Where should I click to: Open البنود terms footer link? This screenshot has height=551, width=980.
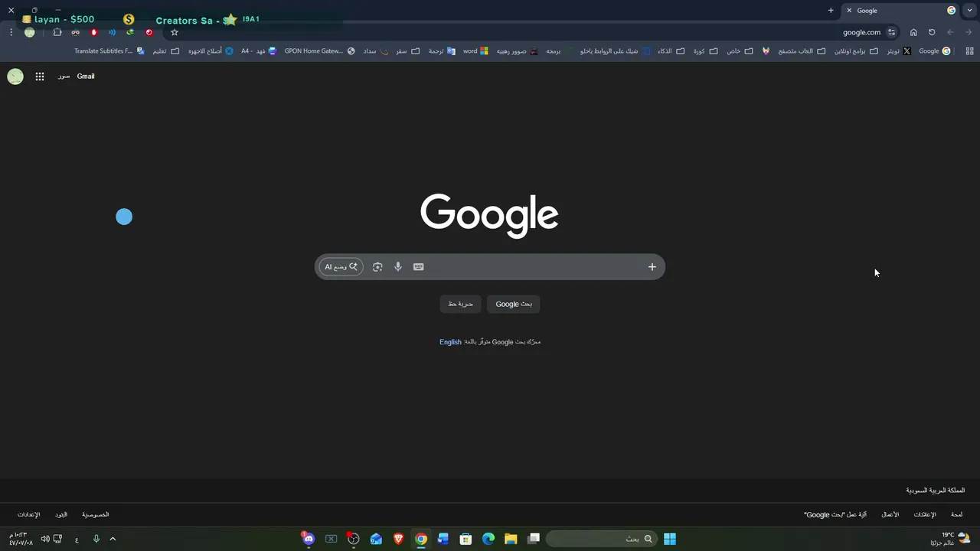click(61, 515)
